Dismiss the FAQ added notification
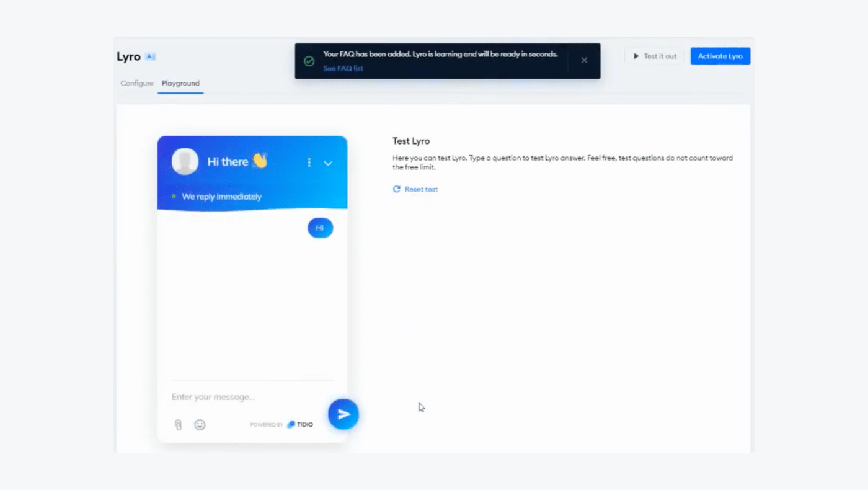 pos(584,60)
